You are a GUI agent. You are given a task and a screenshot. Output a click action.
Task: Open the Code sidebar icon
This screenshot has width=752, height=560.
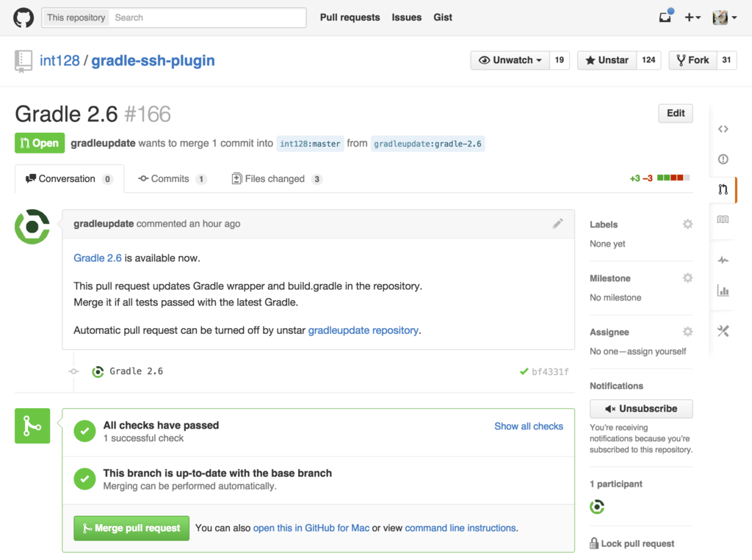(x=723, y=129)
